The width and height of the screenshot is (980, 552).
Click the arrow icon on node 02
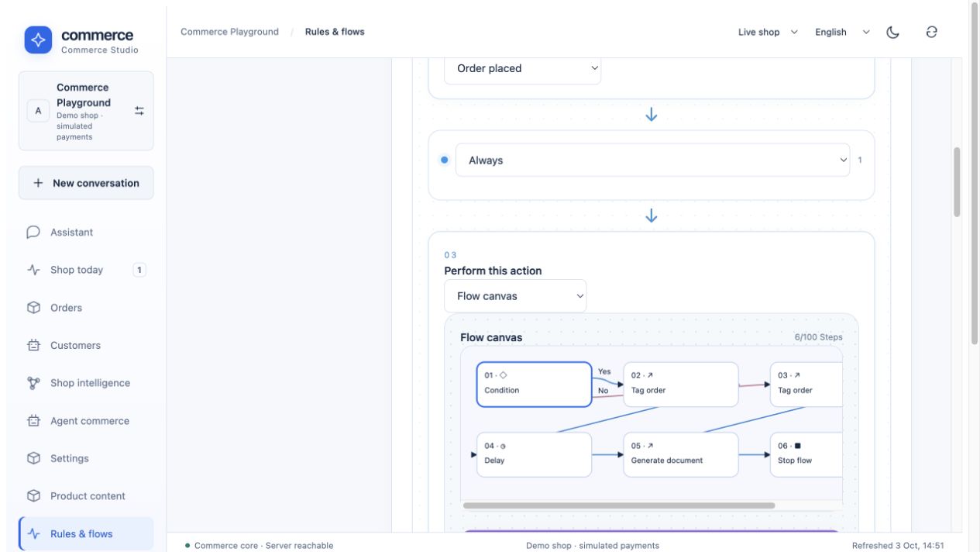pyautogui.click(x=650, y=375)
